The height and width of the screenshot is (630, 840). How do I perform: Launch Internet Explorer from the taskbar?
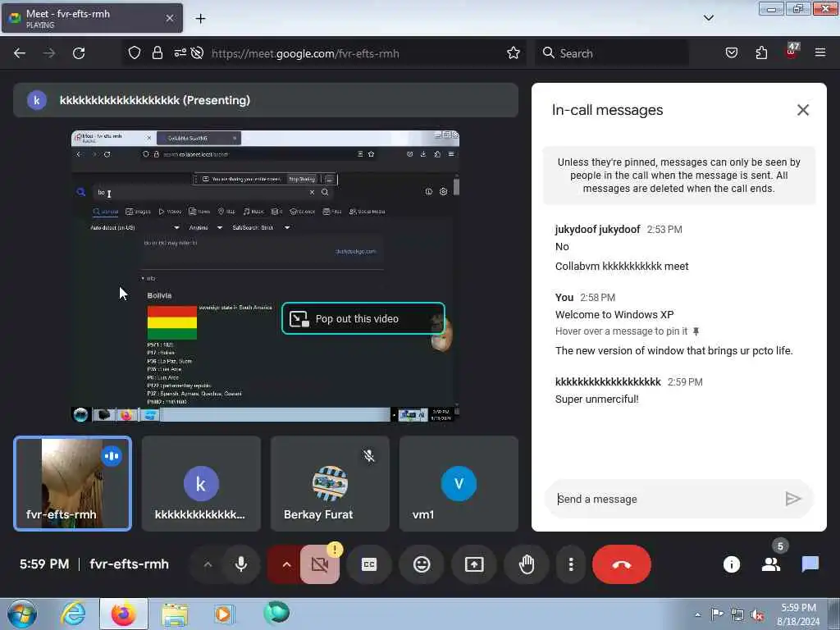click(72, 614)
